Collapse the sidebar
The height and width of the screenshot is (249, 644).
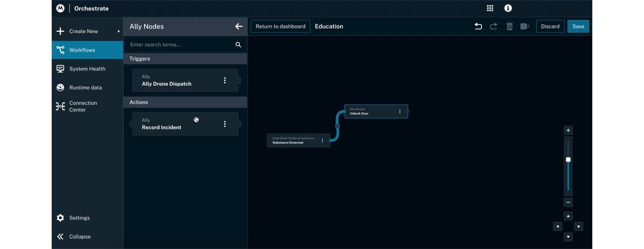click(88, 236)
